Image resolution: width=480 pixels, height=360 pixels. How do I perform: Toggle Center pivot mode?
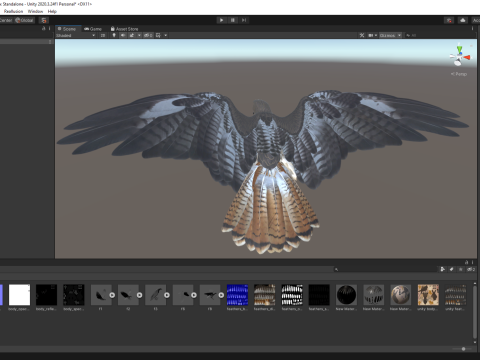tap(6, 20)
